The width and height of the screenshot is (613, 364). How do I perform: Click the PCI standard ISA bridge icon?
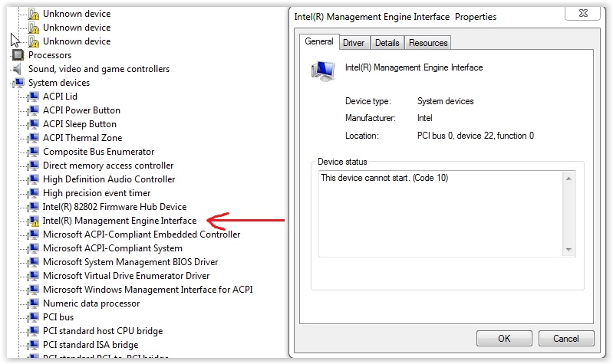point(34,345)
